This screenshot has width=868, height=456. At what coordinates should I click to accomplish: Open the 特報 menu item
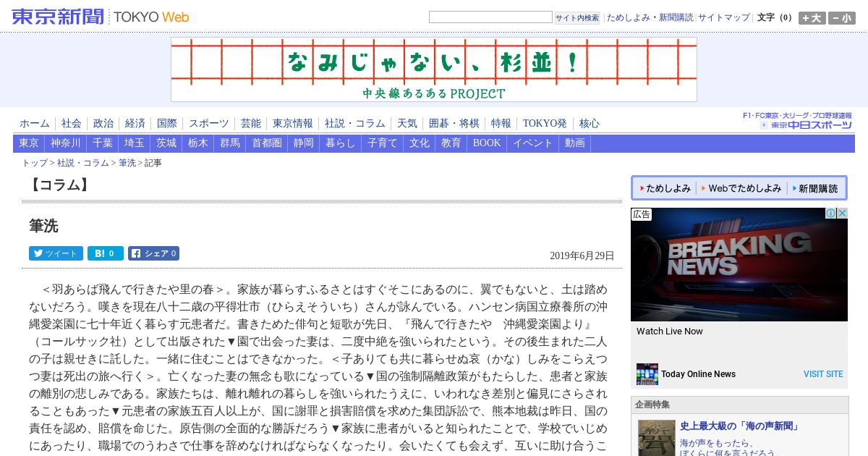pos(501,124)
